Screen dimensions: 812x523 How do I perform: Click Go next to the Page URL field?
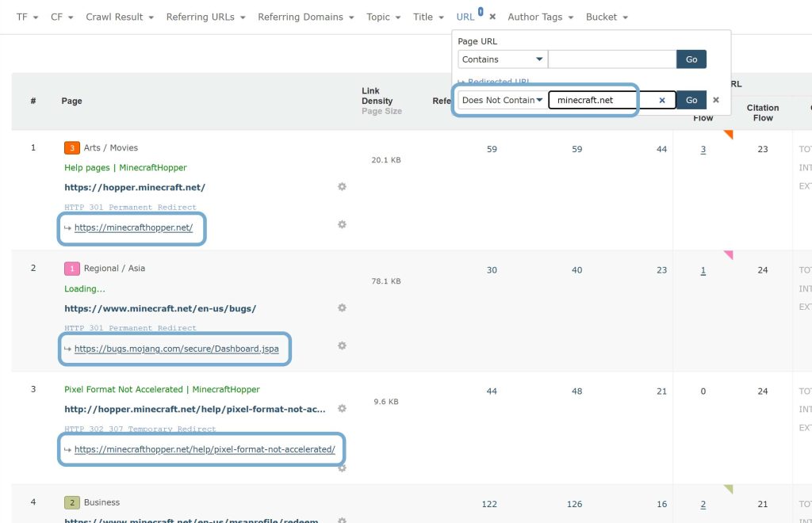point(691,59)
